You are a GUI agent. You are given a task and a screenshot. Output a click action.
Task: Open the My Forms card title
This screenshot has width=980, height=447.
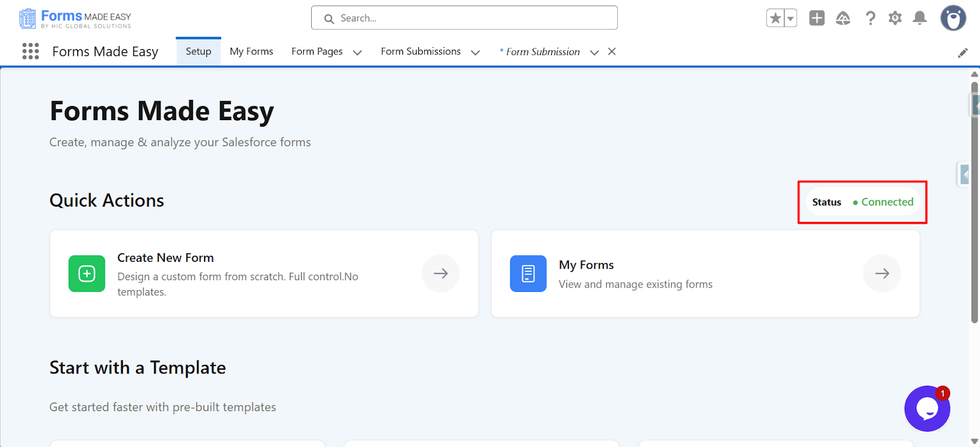click(586, 265)
